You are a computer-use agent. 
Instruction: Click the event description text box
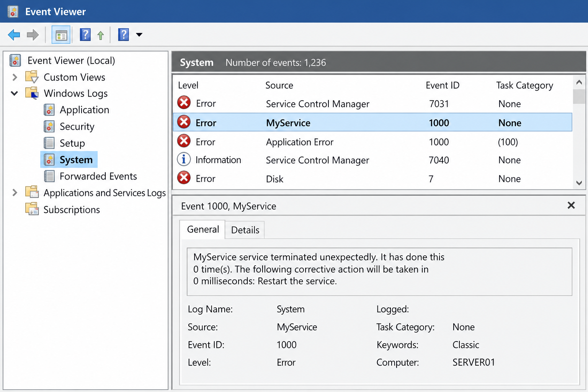(379, 272)
